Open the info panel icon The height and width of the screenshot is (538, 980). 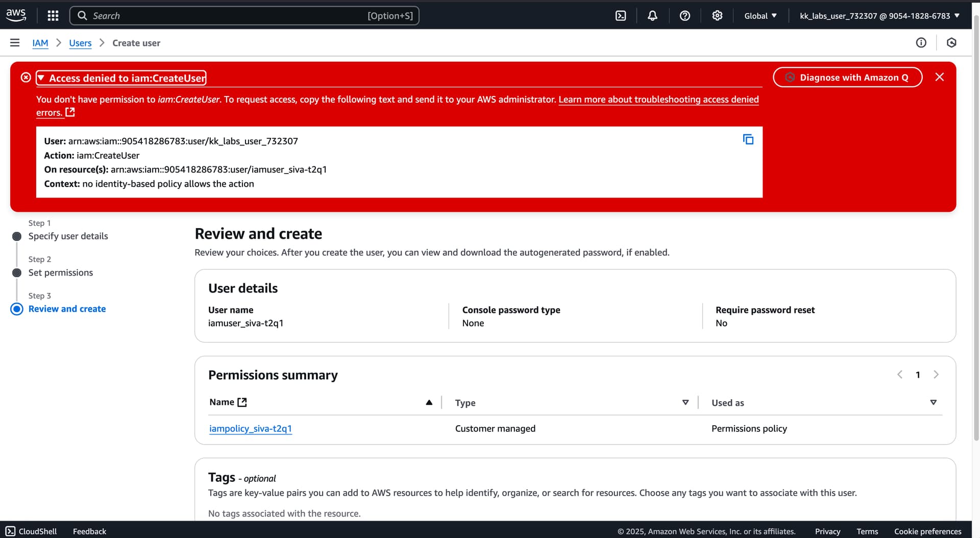(921, 43)
